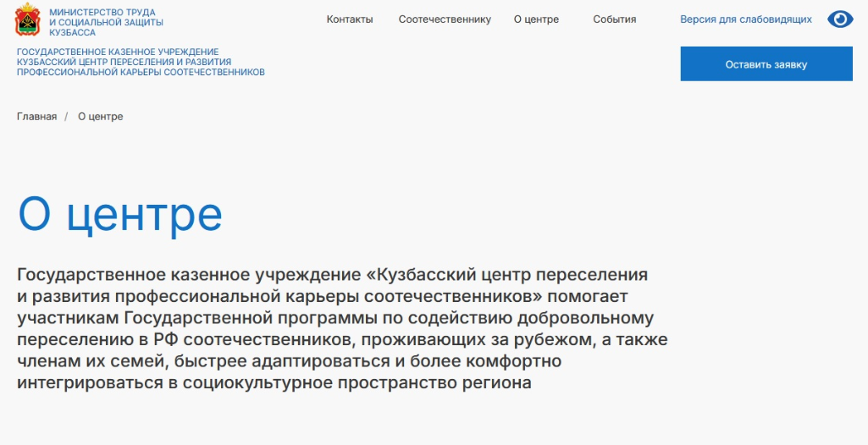Click the О центре breadcrumb item

tap(100, 117)
